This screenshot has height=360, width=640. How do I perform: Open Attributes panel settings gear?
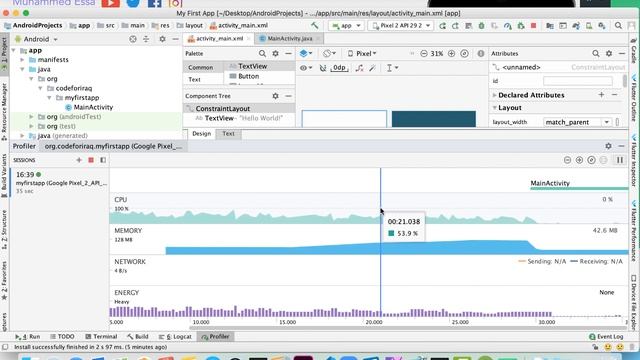point(609,53)
